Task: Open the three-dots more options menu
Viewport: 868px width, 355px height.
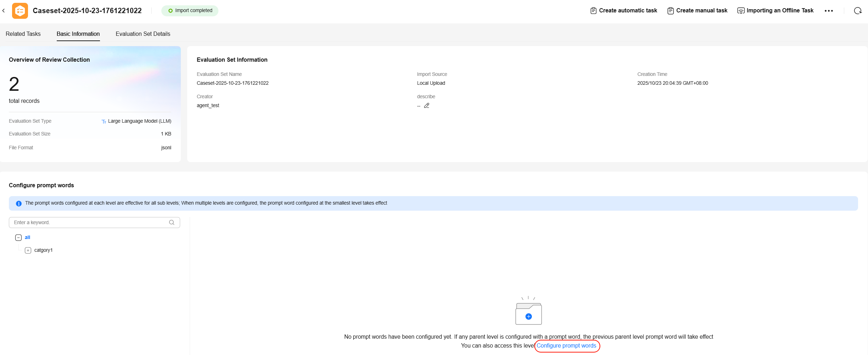Action: [x=829, y=11]
